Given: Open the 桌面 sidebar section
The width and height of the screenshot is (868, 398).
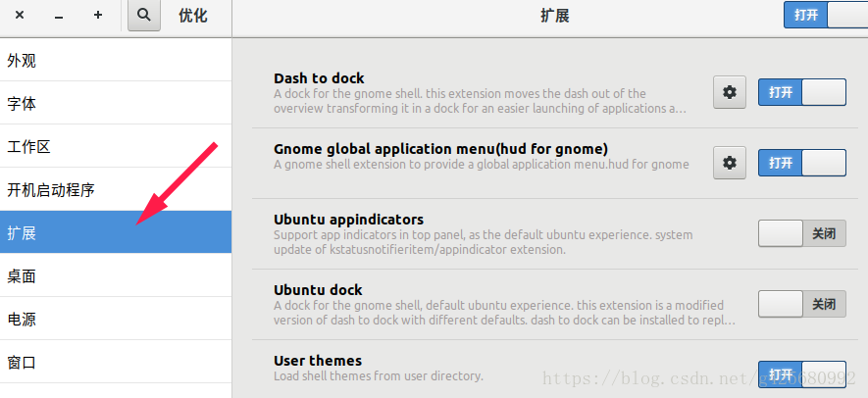Looking at the screenshot, I should [116, 275].
